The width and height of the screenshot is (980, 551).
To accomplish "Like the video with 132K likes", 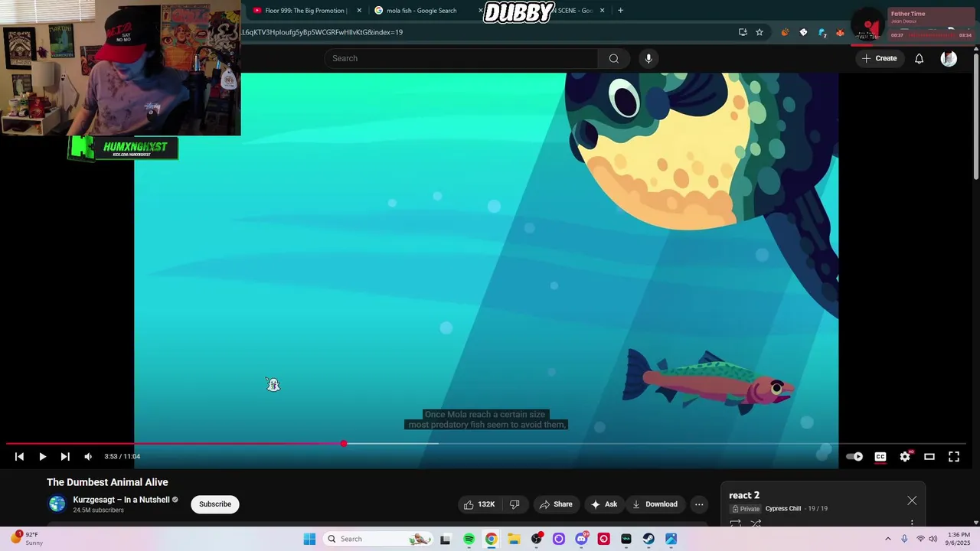I will [479, 504].
